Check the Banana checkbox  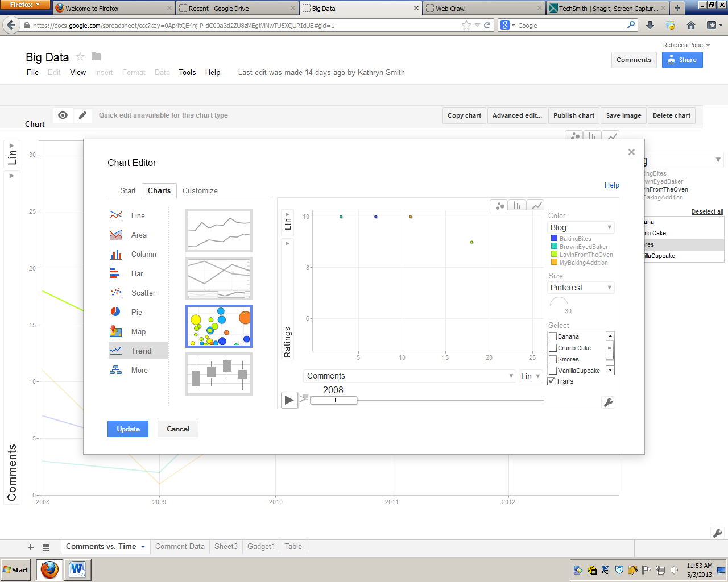click(x=552, y=336)
